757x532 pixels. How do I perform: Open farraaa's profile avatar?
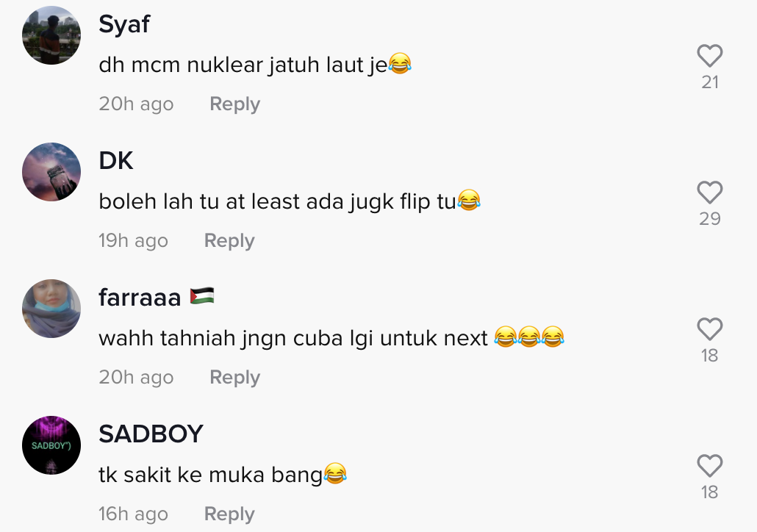click(x=51, y=309)
